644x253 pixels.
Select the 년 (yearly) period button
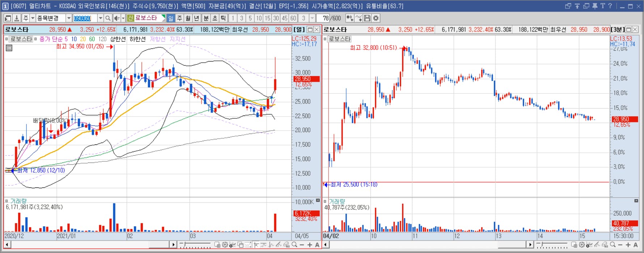(x=196, y=18)
